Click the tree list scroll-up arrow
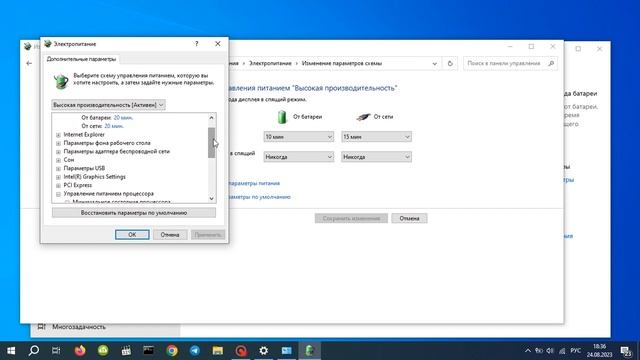Image resolution: width=640 pixels, height=360 pixels. coord(211,118)
